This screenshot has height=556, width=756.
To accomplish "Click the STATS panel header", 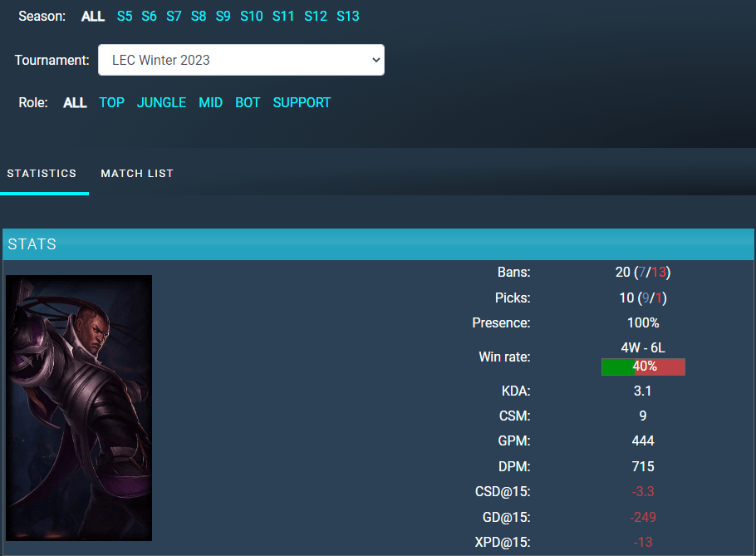I will [378, 244].
